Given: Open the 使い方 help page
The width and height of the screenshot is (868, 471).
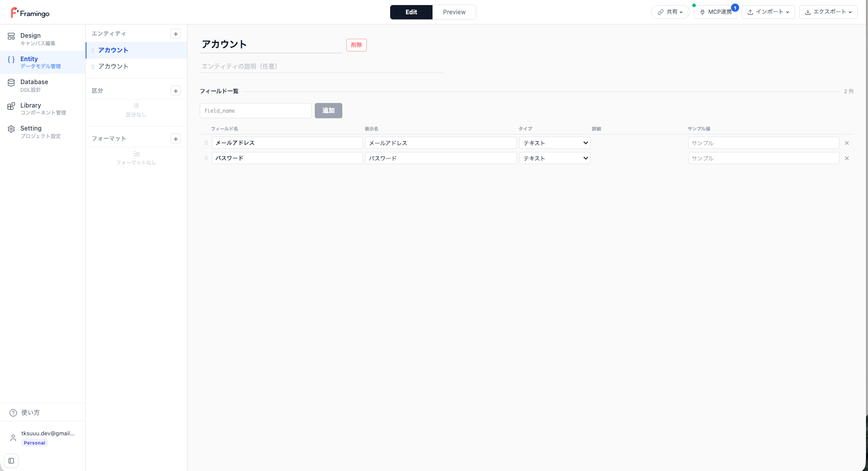Looking at the screenshot, I should coord(42,412).
